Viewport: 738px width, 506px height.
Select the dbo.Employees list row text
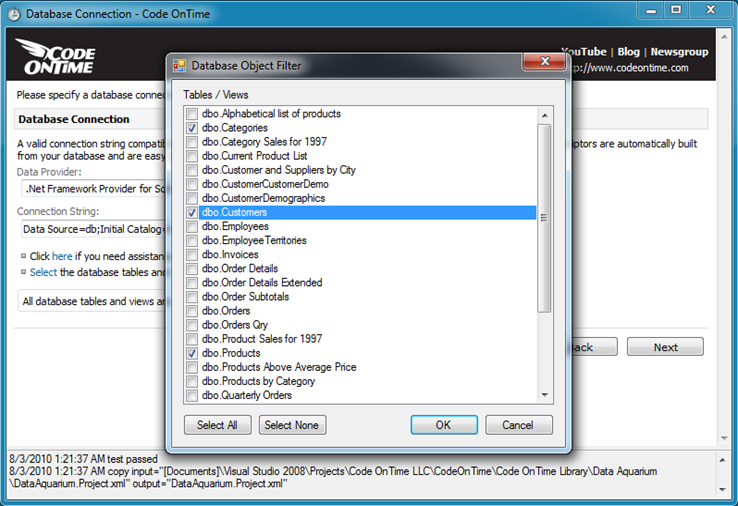coord(235,226)
